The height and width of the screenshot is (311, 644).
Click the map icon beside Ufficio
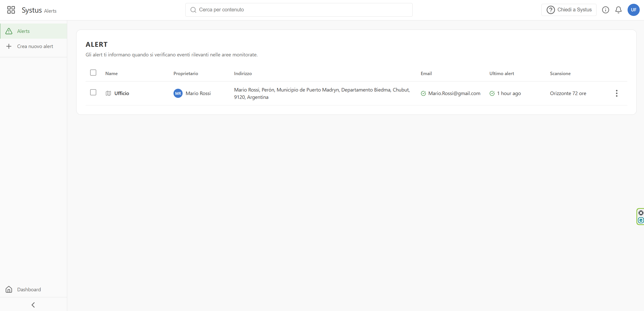(108, 93)
